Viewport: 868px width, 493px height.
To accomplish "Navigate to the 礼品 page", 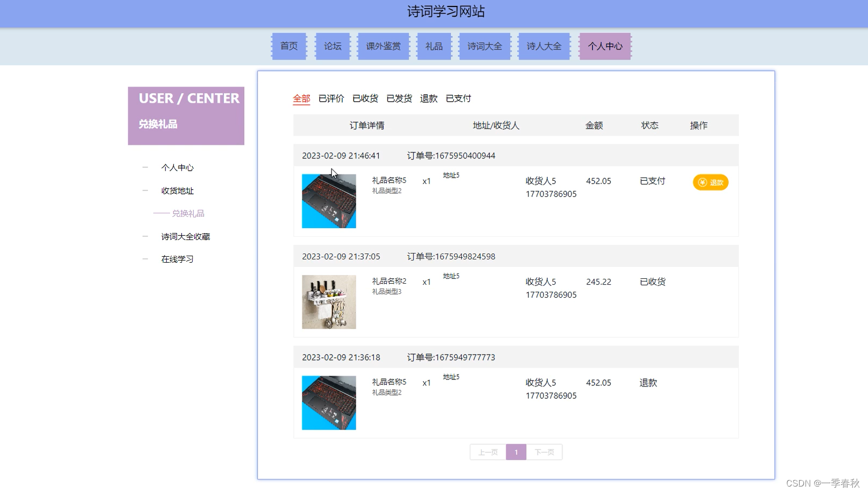I will coord(434,46).
